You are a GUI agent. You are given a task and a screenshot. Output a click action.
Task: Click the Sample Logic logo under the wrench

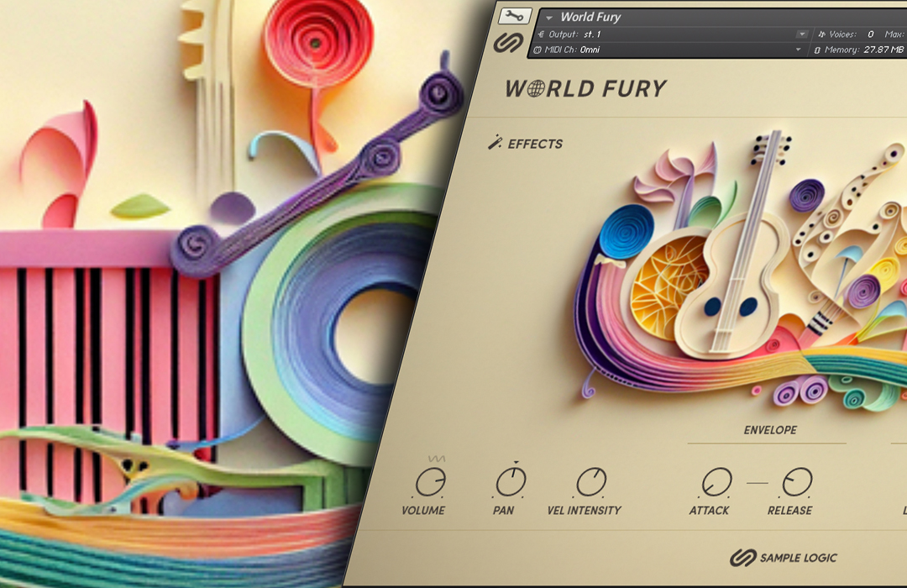coord(508,43)
